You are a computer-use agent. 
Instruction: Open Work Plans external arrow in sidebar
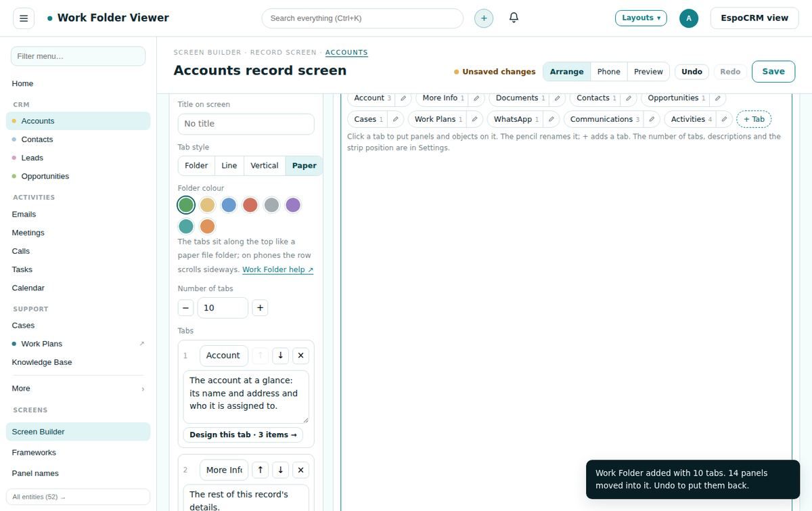click(x=141, y=344)
